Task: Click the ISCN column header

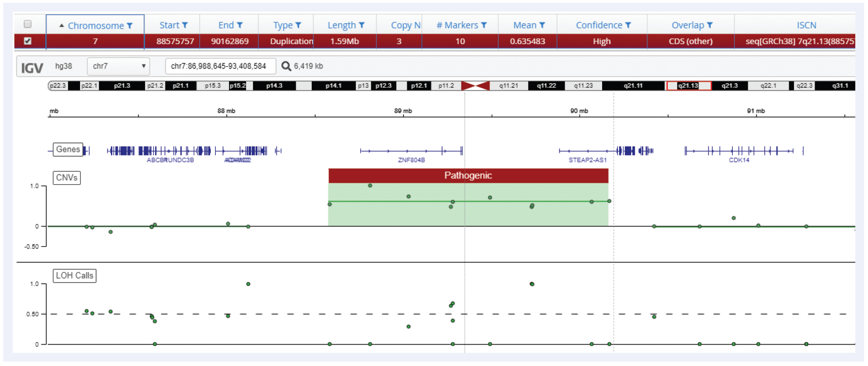Action: pos(806,25)
